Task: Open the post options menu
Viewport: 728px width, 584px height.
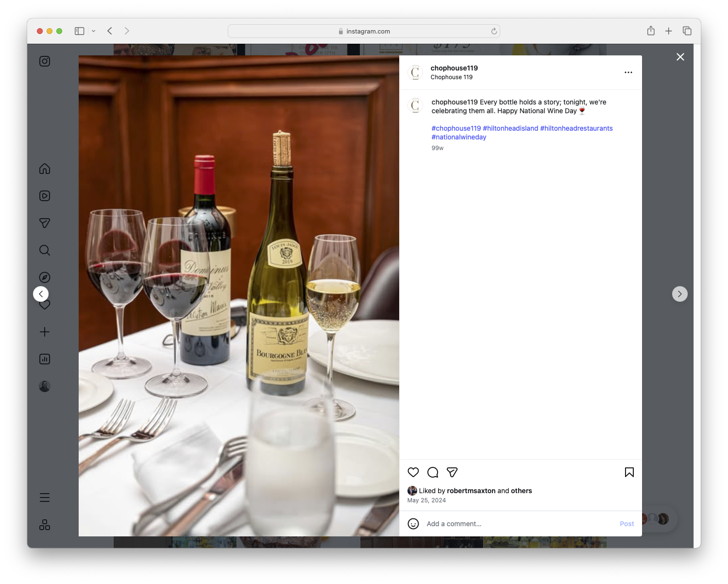Action: pos(628,72)
